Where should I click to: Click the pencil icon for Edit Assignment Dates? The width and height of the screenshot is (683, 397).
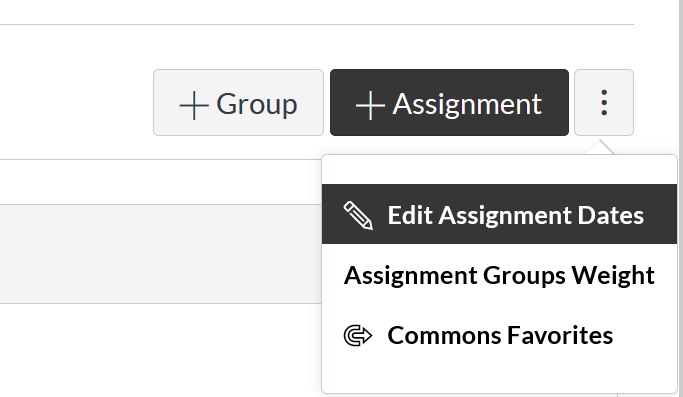358,215
